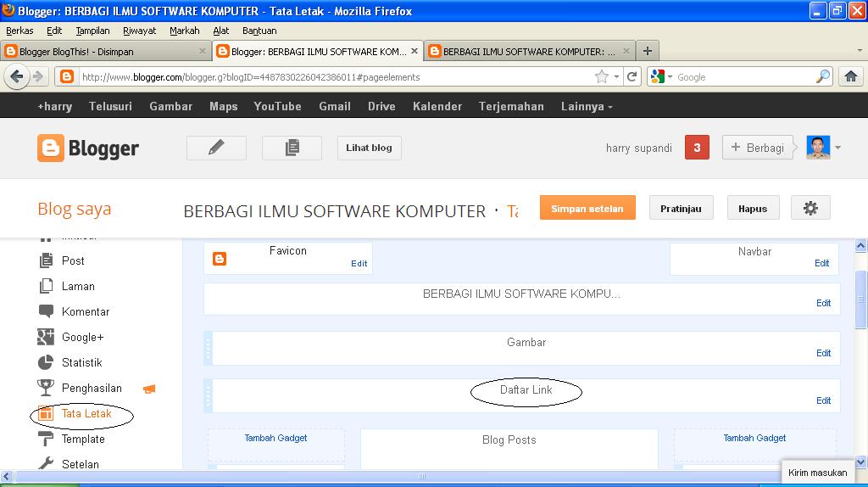Viewport: 868px width, 487px height.
Task: Click the Statistik pie chart icon
Action: 46,362
